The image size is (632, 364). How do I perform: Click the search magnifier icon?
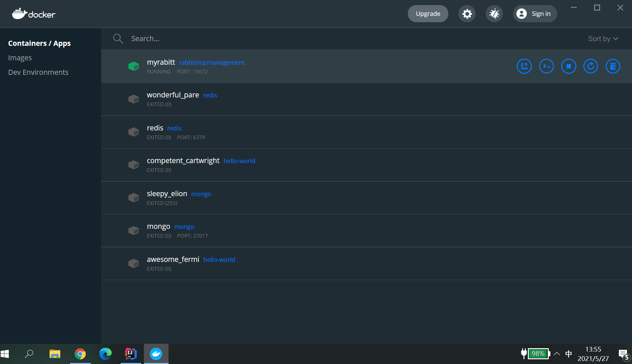[118, 39]
